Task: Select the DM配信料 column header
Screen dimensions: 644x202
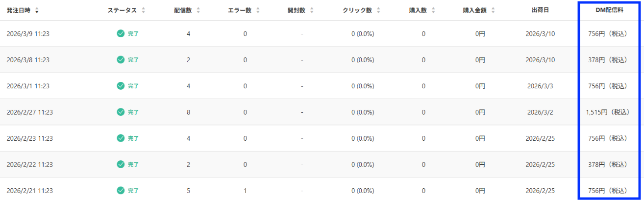Action: click(607, 10)
